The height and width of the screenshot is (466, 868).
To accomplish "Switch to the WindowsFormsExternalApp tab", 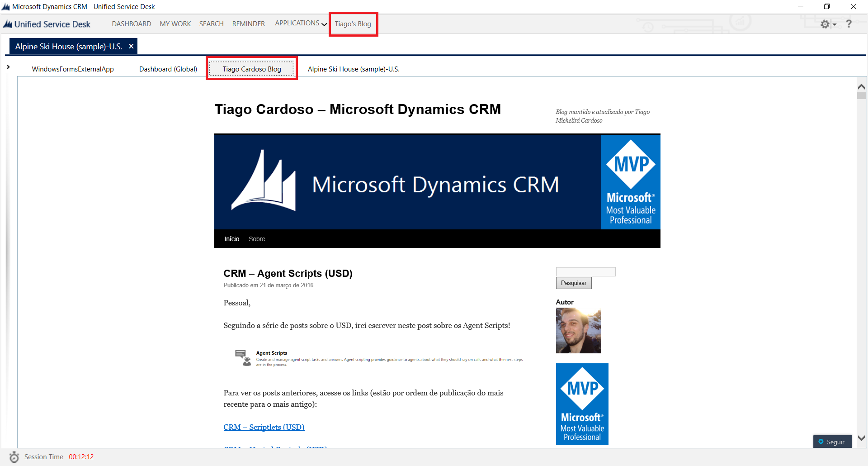I will pyautogui.click(x=73, y=69).
